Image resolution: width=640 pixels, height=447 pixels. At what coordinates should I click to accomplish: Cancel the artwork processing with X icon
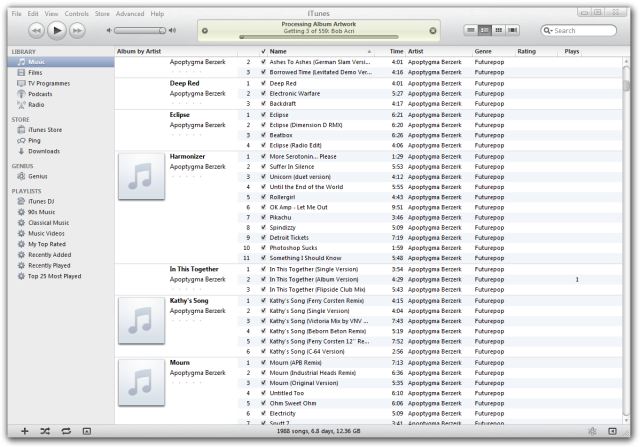click(x=433, y=31)
